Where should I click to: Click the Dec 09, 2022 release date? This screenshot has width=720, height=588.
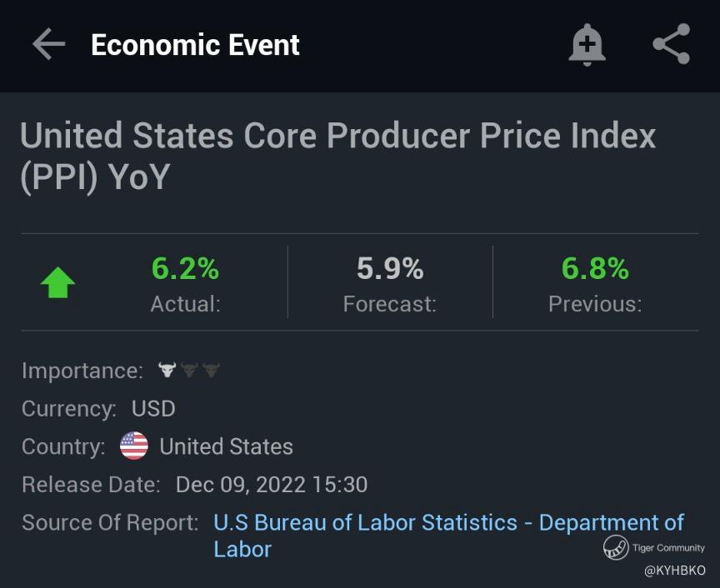[x=272, y=485]
